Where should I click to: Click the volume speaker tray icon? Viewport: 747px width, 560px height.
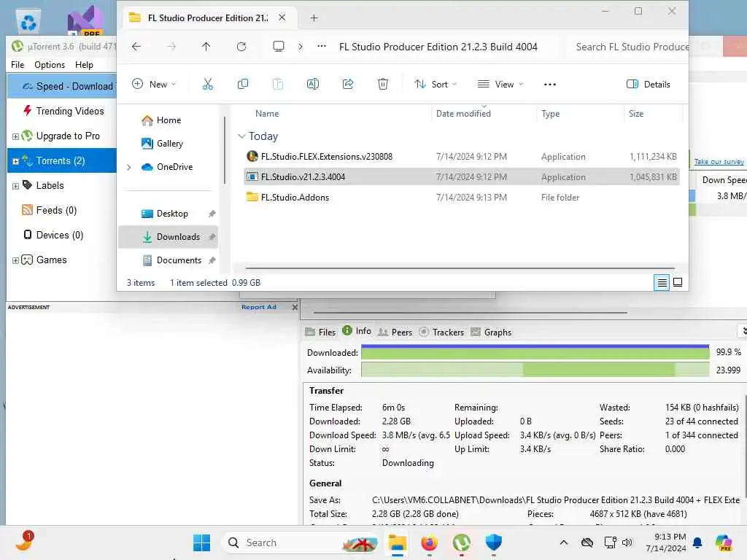click(627, 542)
